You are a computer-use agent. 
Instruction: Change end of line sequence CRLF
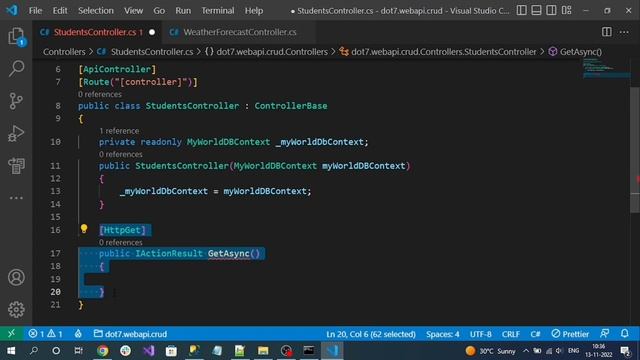[511, 334]
